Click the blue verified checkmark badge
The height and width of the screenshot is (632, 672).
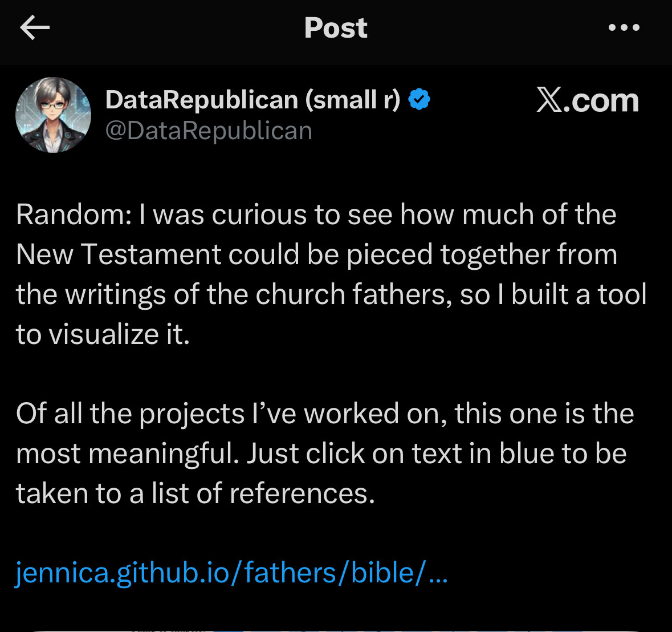click(420, 100)
